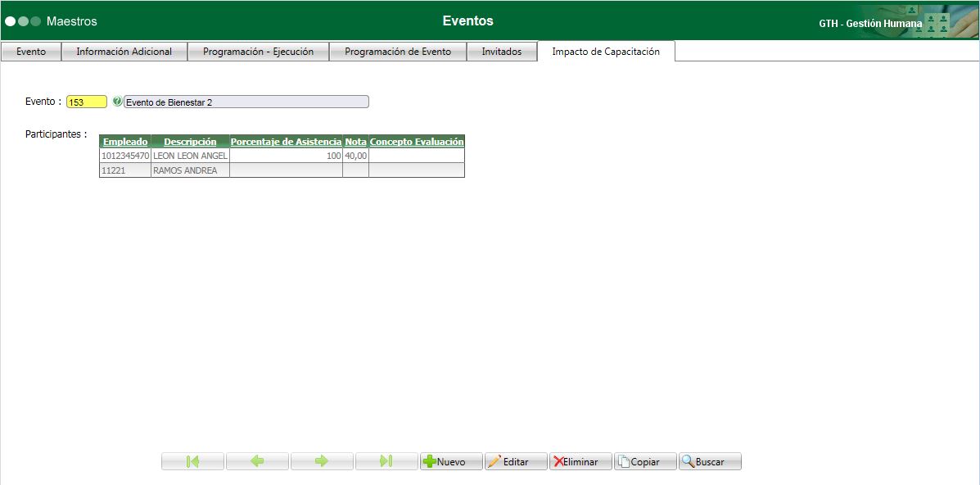Click the Maestros header label
The width and height of the screenshot is (980, 485).
pos(72,21)
